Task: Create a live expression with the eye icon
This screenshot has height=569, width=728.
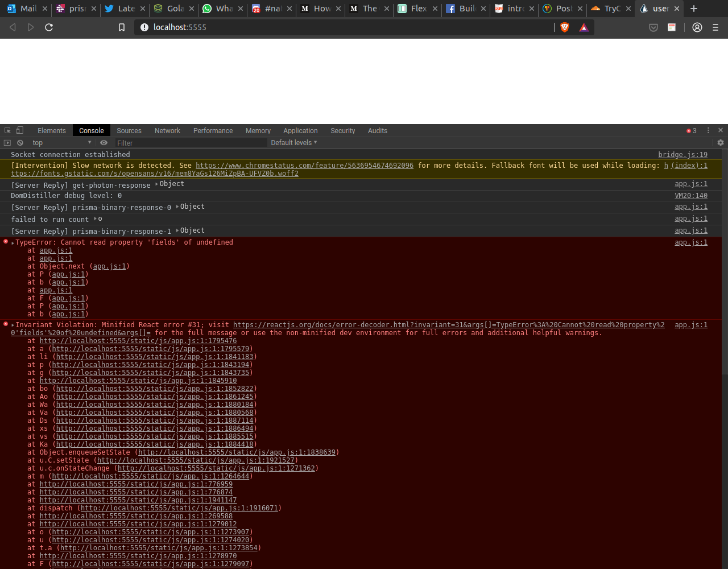Action: (x=104, y=142)
